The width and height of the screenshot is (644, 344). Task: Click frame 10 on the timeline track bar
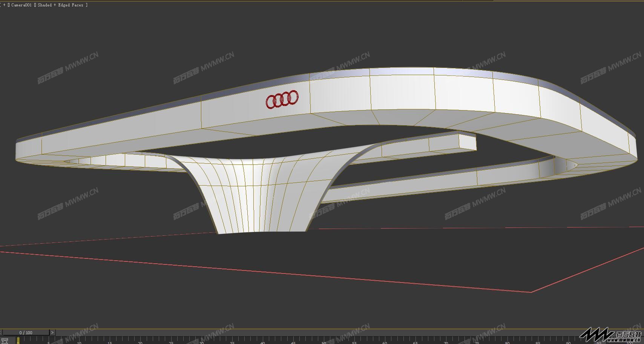click(x=79, y=341)
